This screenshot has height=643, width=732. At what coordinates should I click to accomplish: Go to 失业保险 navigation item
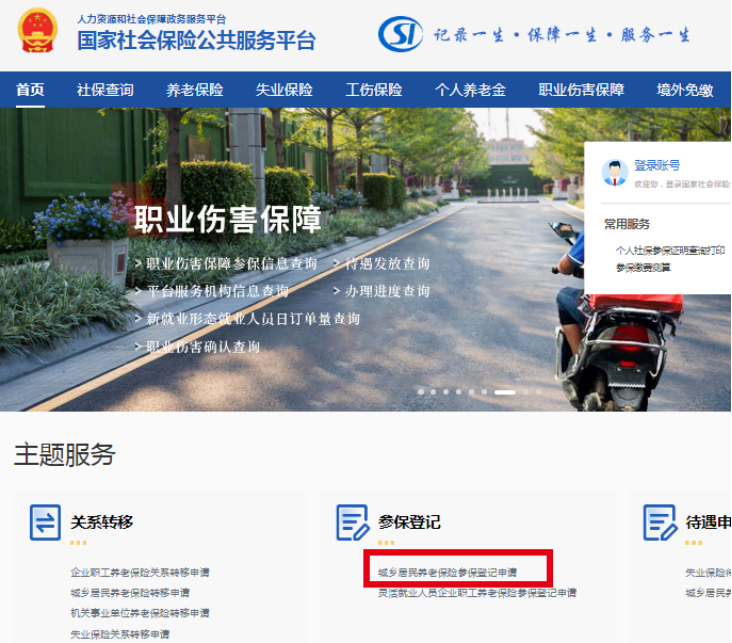284,90
